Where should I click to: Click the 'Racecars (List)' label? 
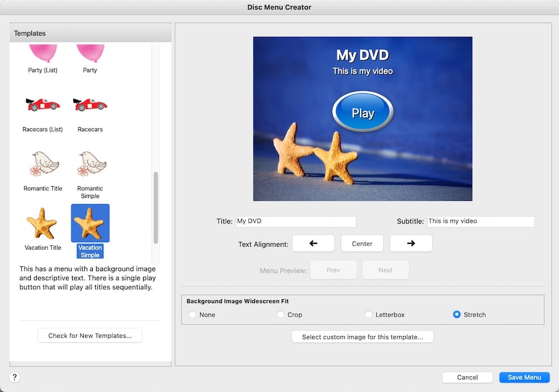click(42, 130)
